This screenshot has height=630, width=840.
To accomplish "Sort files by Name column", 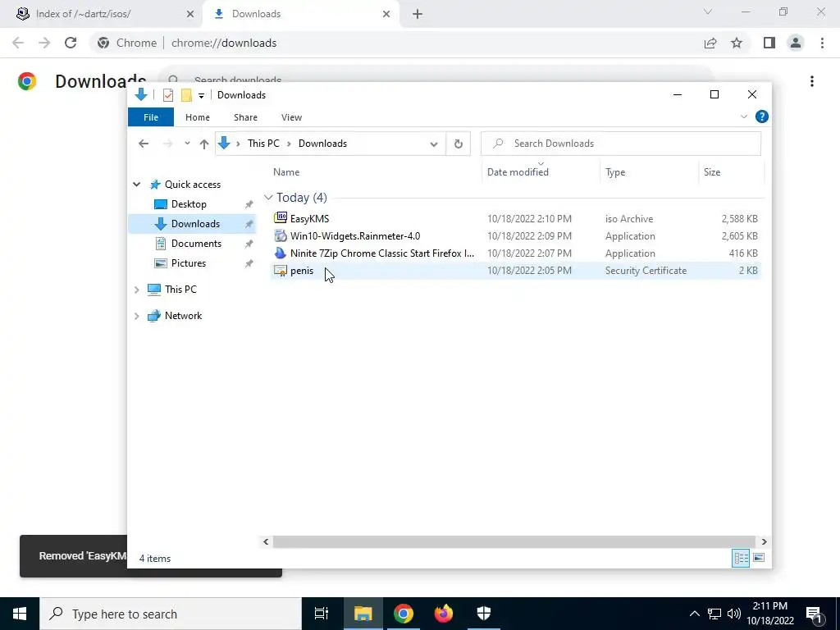I will click(x=286, y=172).
